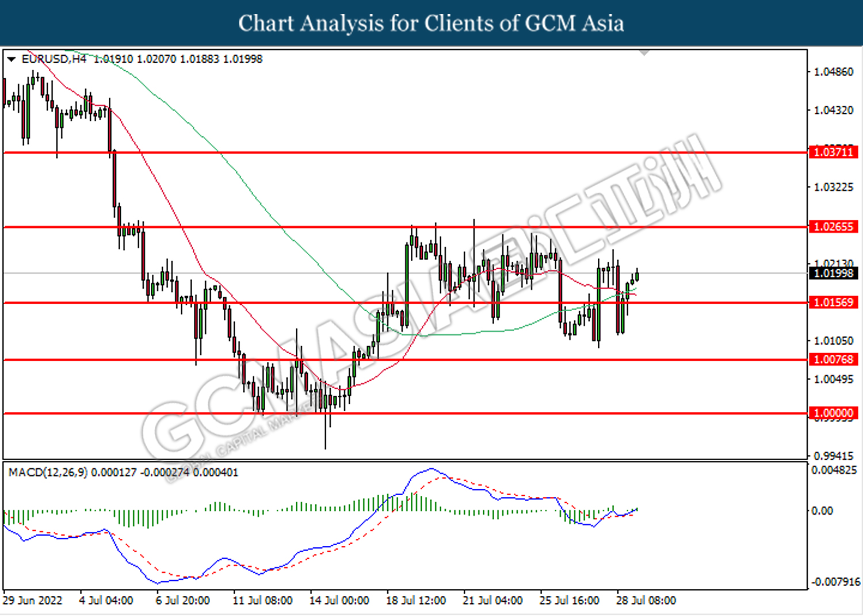
Task: Click the 6 Jul 20:00 time label
Action: click(182, 600)
